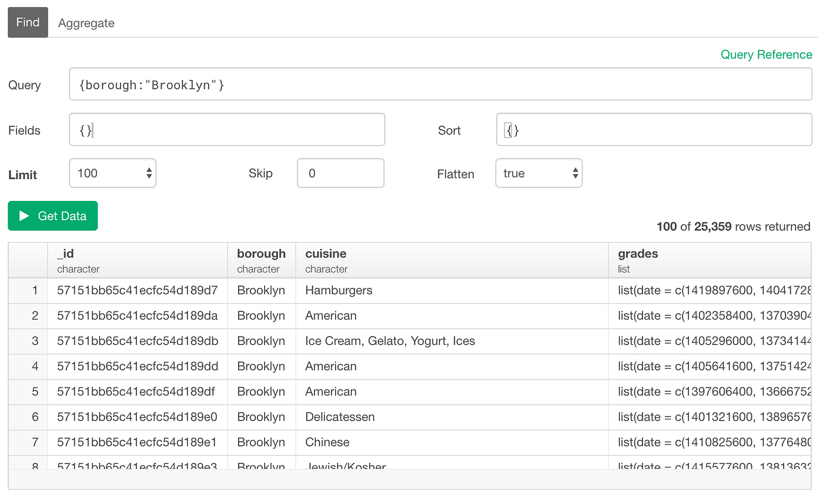
Task: Click the green play icon on Get Data
Action: point(22,216)
